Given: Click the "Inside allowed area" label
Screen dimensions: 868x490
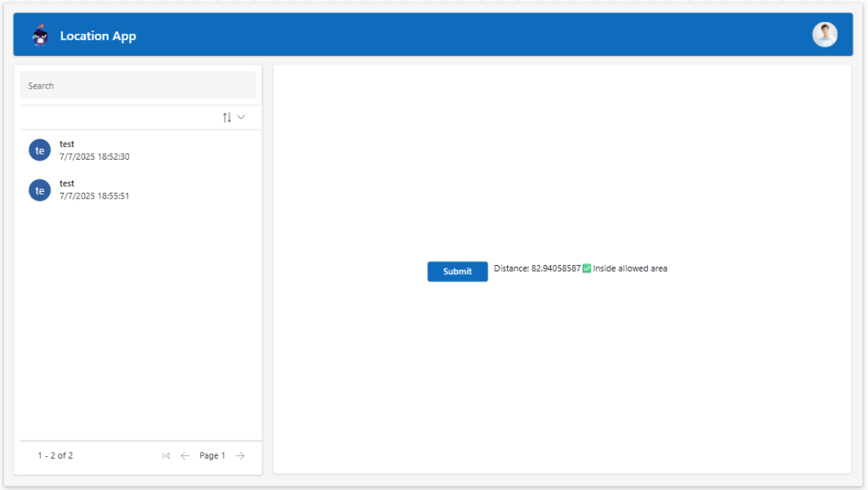Looking at the screenshot, I should (x=630, y=269).
